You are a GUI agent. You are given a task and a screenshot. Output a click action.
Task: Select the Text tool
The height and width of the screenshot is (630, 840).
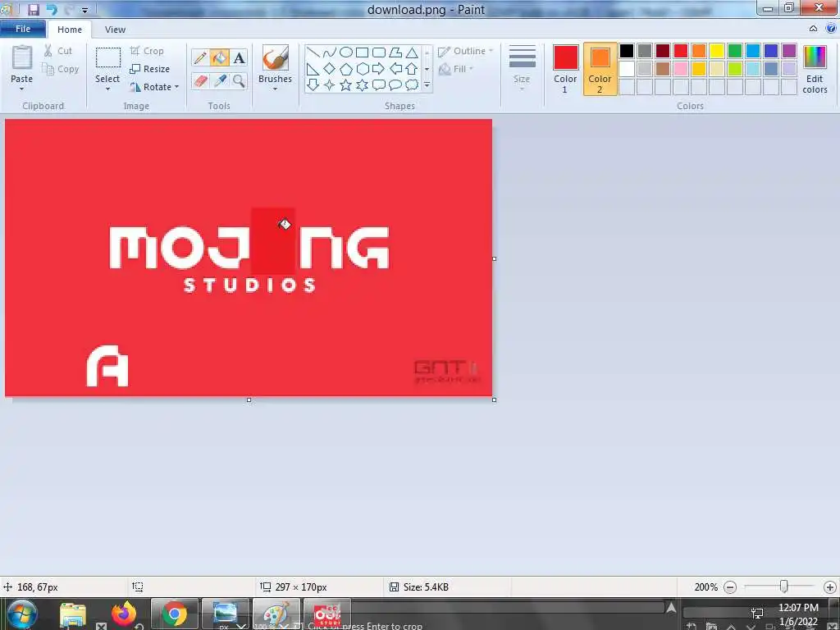(x=239, y=58)
